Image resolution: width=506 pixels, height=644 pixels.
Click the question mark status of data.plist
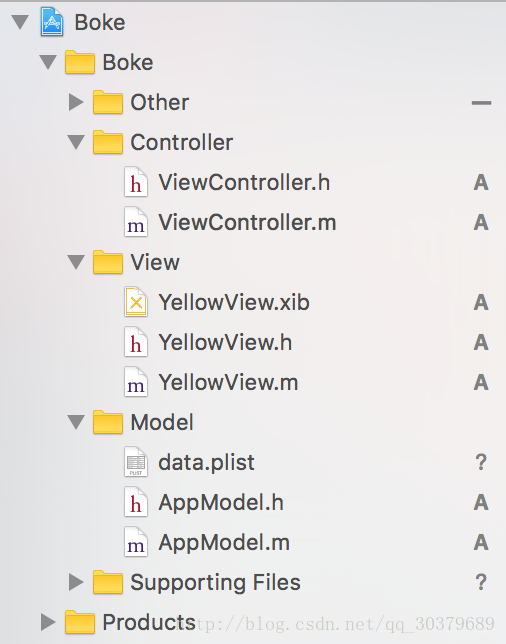click(481, 462)
